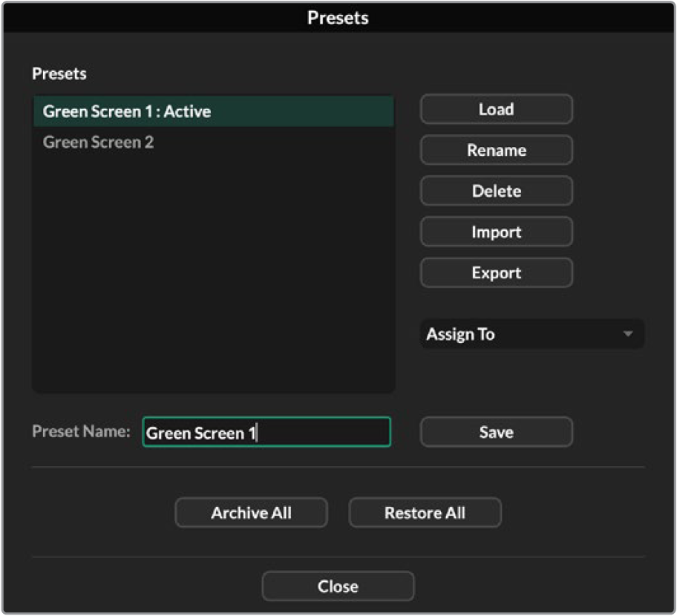Save the current preset
677x616 pixels.
pos(496,433)
